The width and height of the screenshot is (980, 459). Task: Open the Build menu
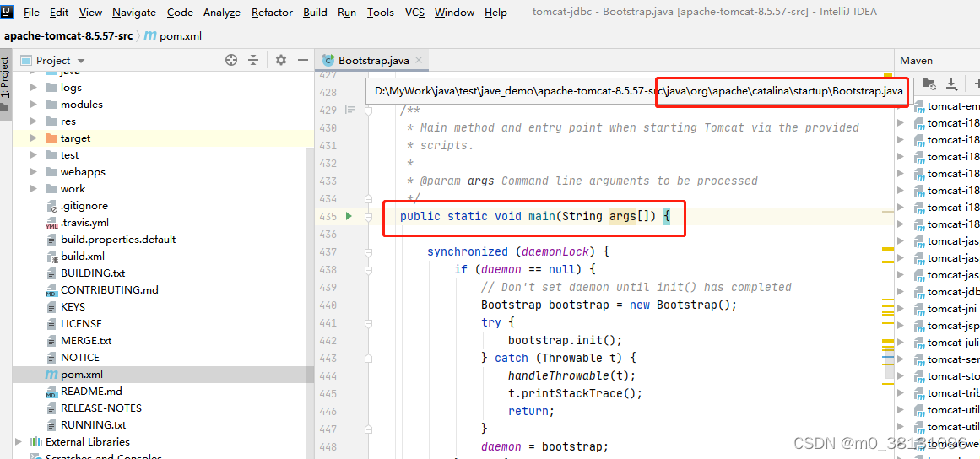(x=315, y=13)
